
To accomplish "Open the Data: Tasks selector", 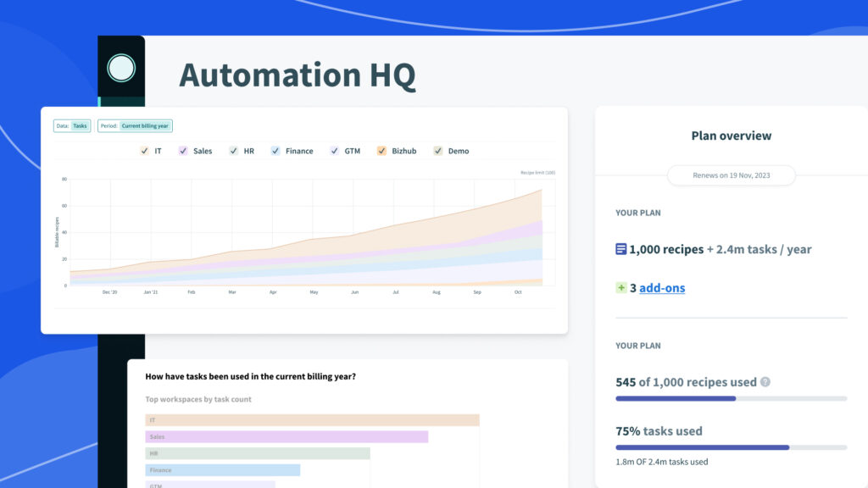I will [71, 125].
